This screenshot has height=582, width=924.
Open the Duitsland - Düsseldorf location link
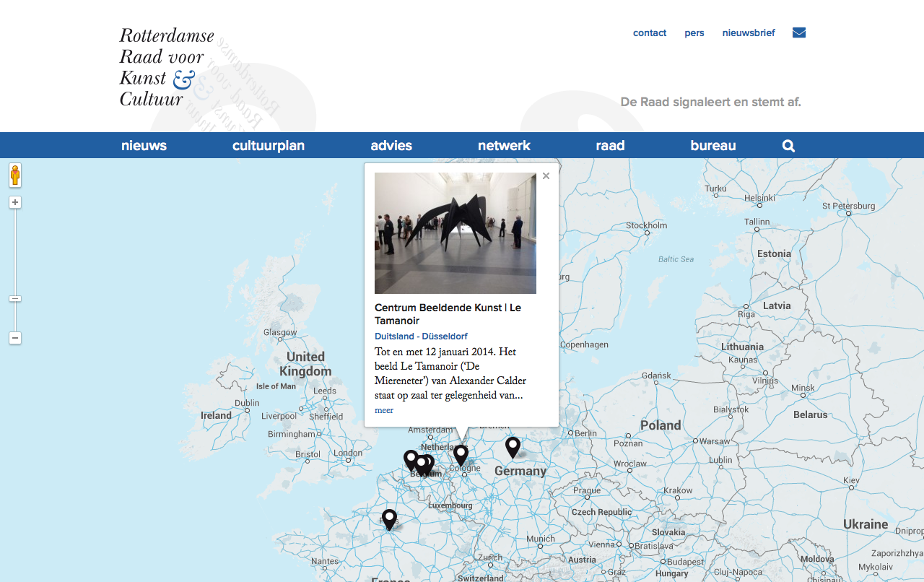[421, 336]
